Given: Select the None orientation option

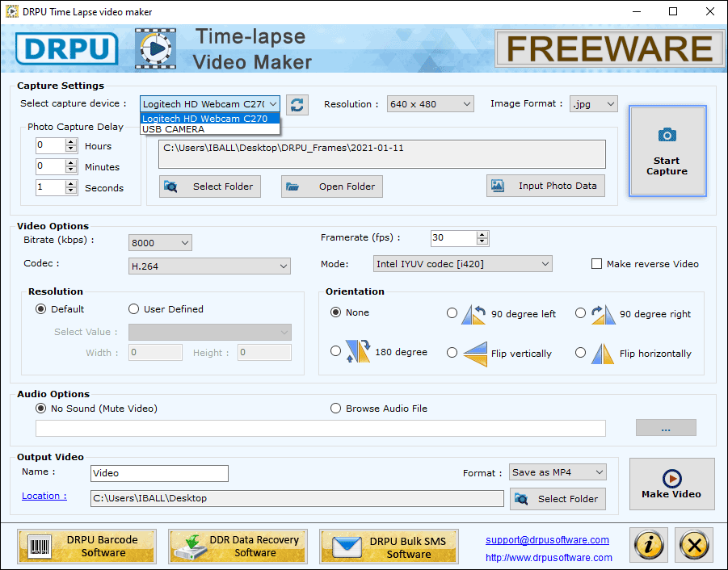Looking at the screenshot, I should click(335, 312).
